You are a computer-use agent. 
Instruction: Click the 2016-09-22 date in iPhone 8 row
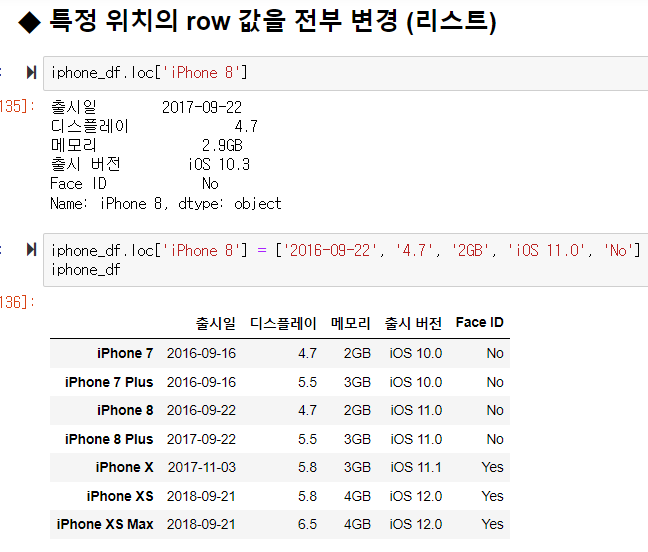click(201, 410)
